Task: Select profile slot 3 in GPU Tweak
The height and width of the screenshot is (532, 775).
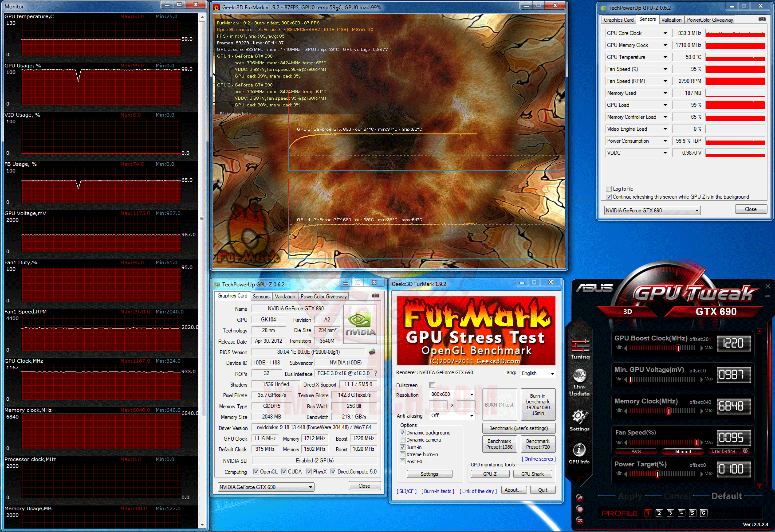Action: pyautogui.click(x=670, y=513)
